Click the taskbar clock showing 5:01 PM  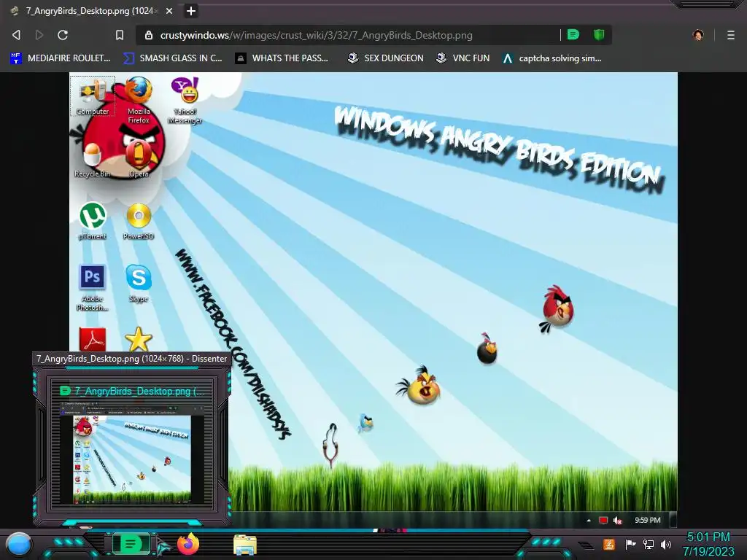pos(708,544)
